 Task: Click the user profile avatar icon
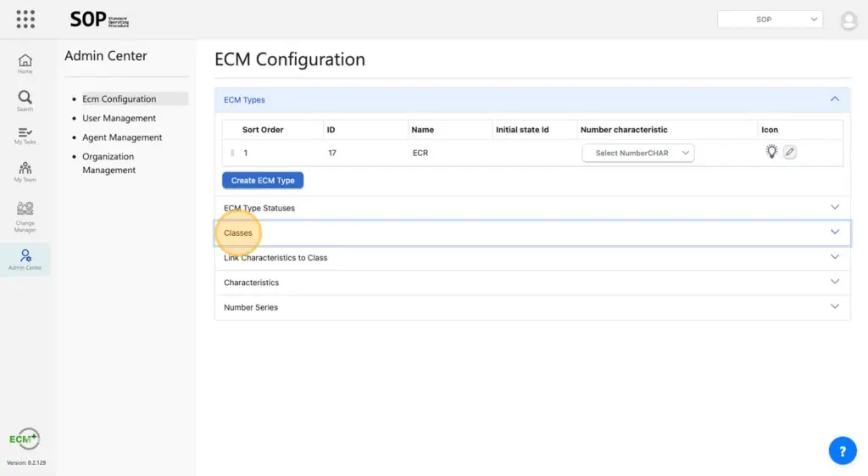pos(849,20)
